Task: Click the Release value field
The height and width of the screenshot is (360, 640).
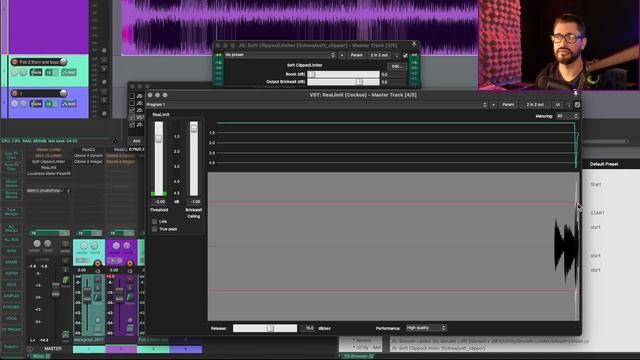Action: [x=307, y=328]
